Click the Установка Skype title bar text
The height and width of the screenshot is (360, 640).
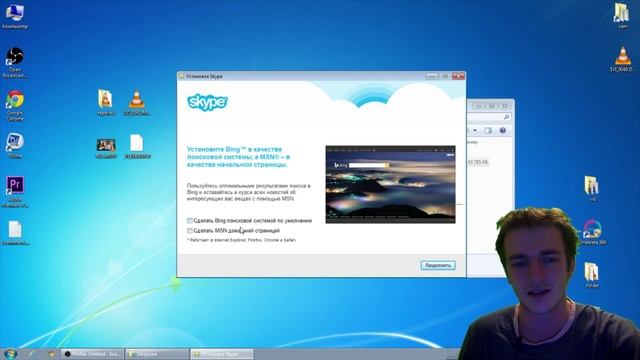click(204, 76)
